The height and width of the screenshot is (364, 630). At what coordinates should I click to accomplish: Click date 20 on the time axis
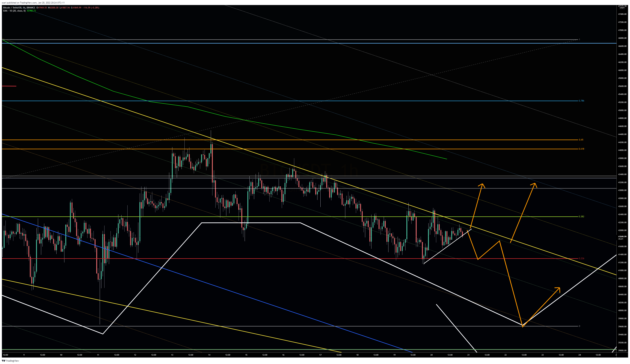click(x=431, y=355)
